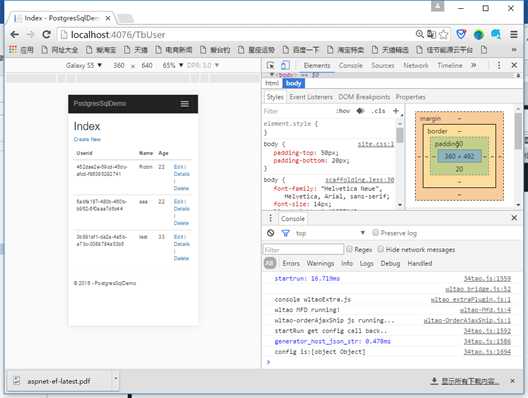Select the Styles pane tab
The height and width of the screenshot is (398, 528).
pyautogui.click(x=275, y=97)
